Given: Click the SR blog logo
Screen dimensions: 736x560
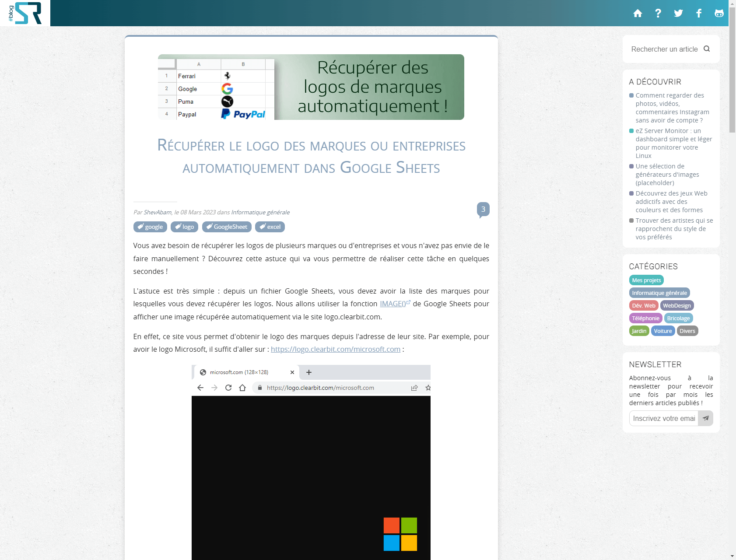Looking at the screenshot, I should [x=25, y=13].
